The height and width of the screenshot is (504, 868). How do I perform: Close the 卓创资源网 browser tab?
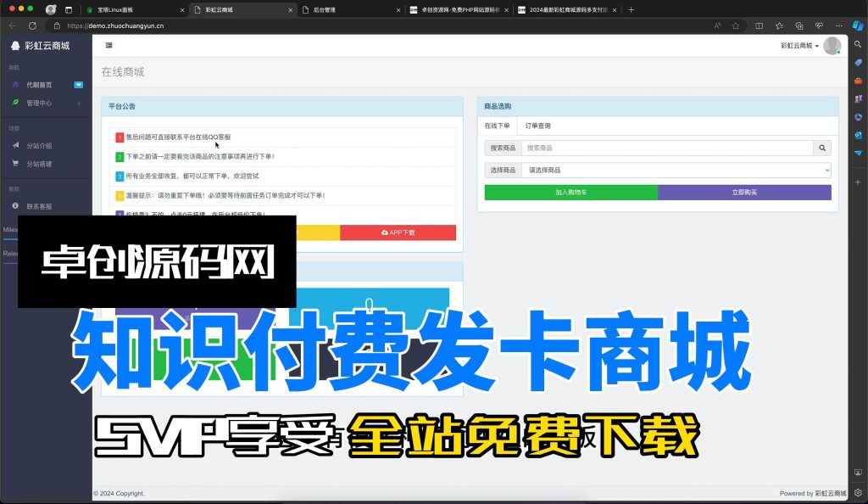click(506, 10)
